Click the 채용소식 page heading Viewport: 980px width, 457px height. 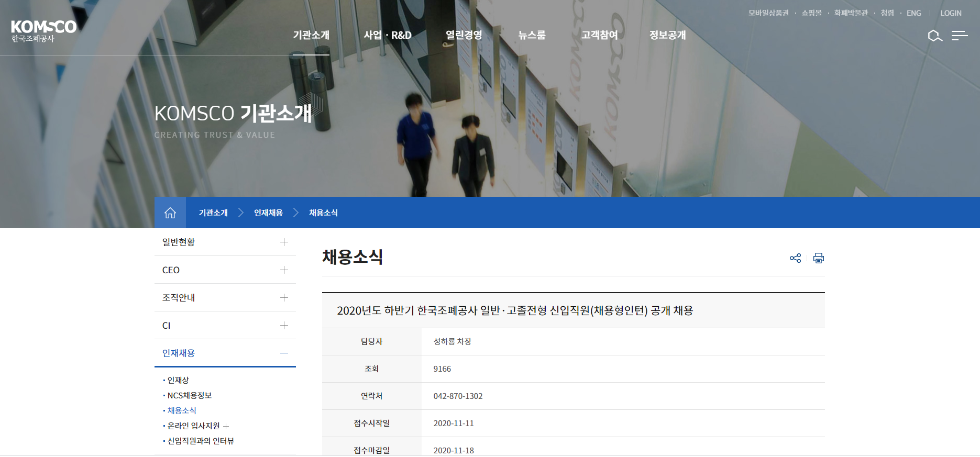point(353,257)
